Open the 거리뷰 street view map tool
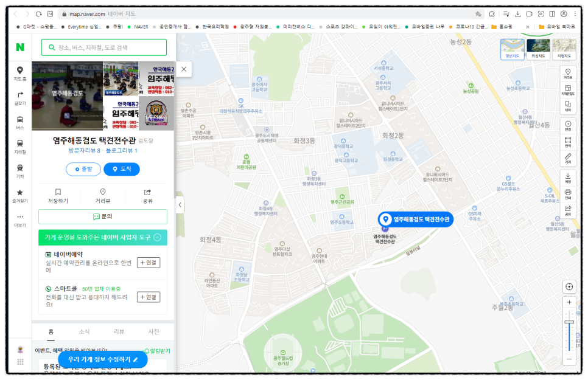 [x=568, y=74]
